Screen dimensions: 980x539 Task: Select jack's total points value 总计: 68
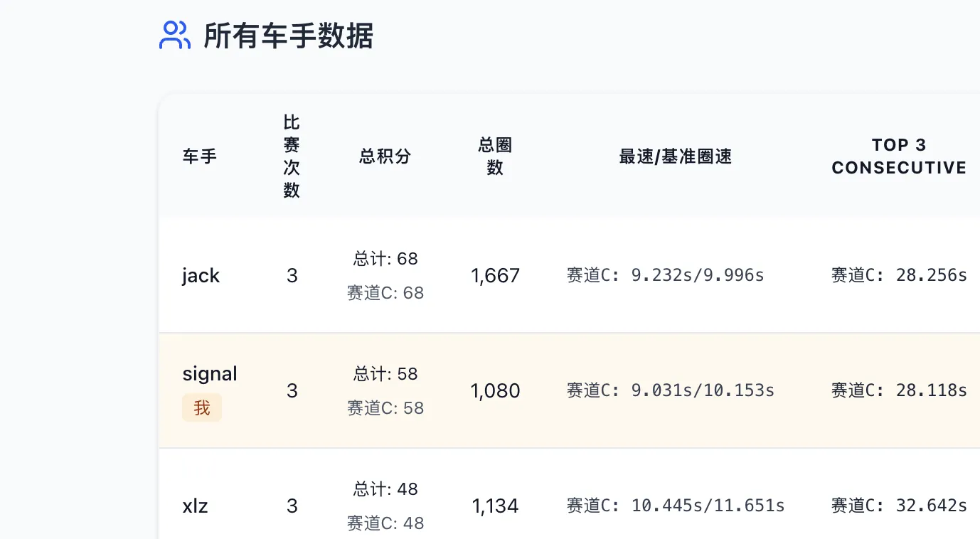385,259
